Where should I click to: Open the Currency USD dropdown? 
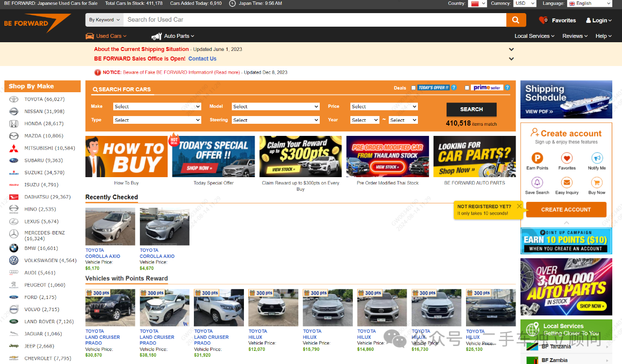coord(525,3)
